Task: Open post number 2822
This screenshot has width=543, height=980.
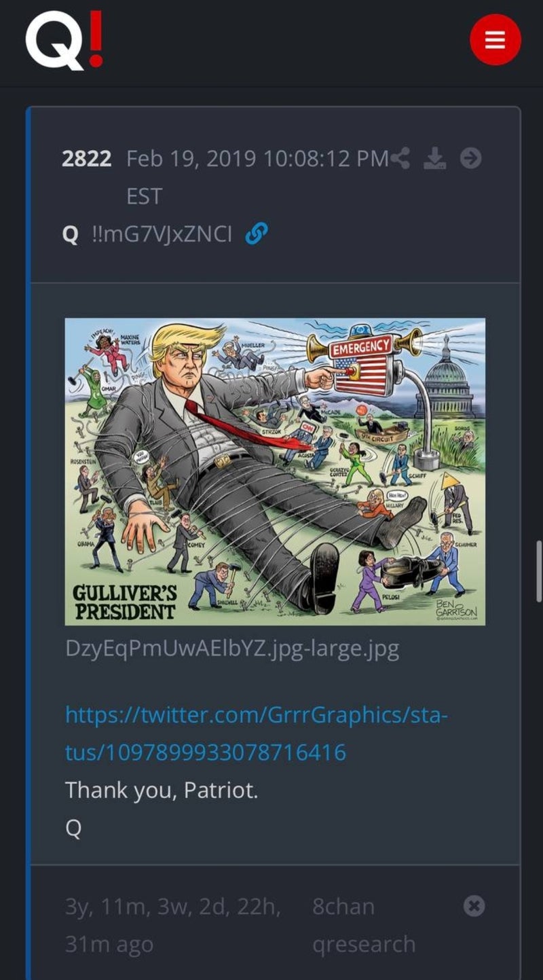Action: click(x=86, y=159)
